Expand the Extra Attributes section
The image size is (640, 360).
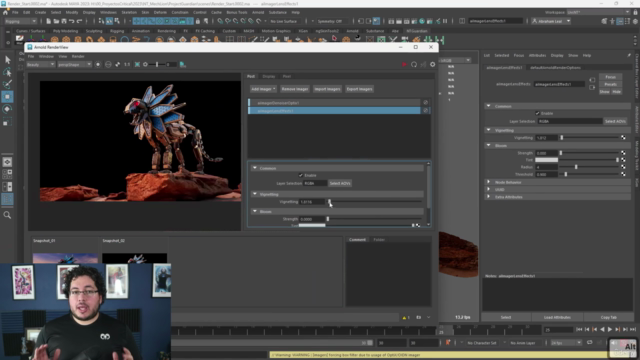[x=489, y=197]
